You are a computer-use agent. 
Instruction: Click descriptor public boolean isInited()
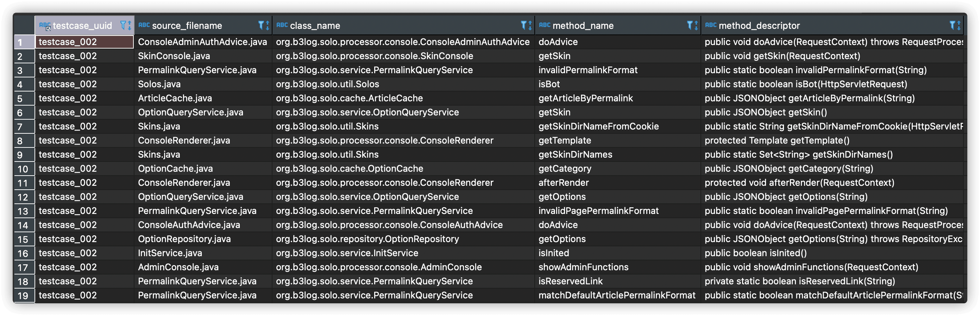832,253
